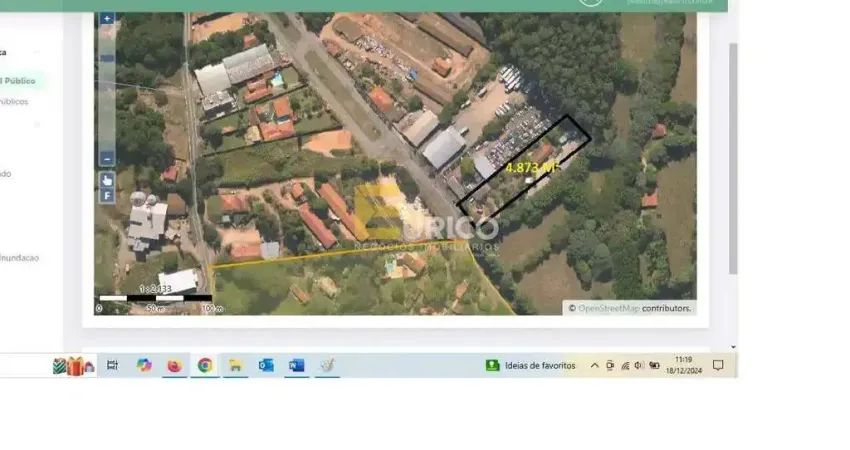The width and height of the screenshot is (850, 450).
Task: Open the volume control in system tray
Action: [639, 366]
